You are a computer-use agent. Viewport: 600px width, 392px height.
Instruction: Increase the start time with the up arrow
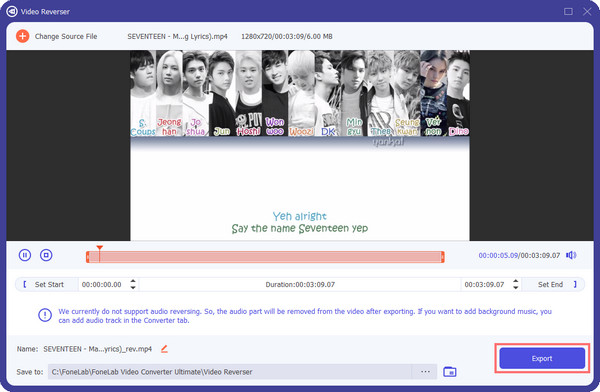(x=133, y=281)
